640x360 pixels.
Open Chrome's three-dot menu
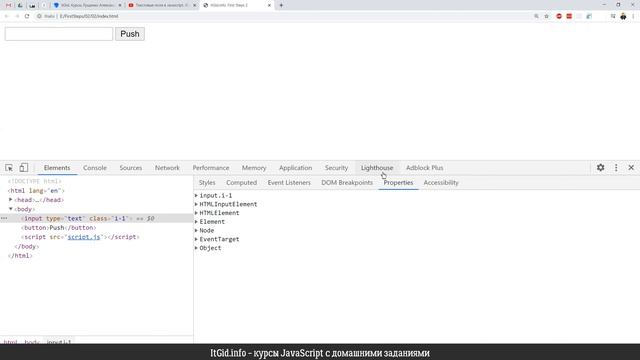point(633,16)
